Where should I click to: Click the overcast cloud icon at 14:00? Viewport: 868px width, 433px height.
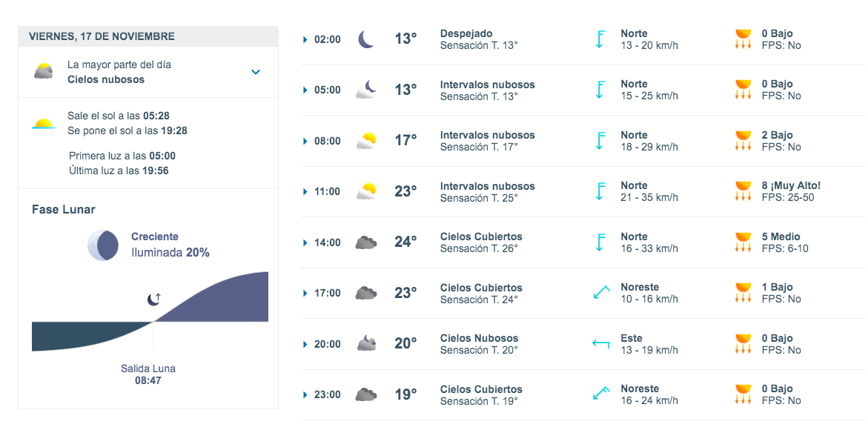click(x=366, y=242)
